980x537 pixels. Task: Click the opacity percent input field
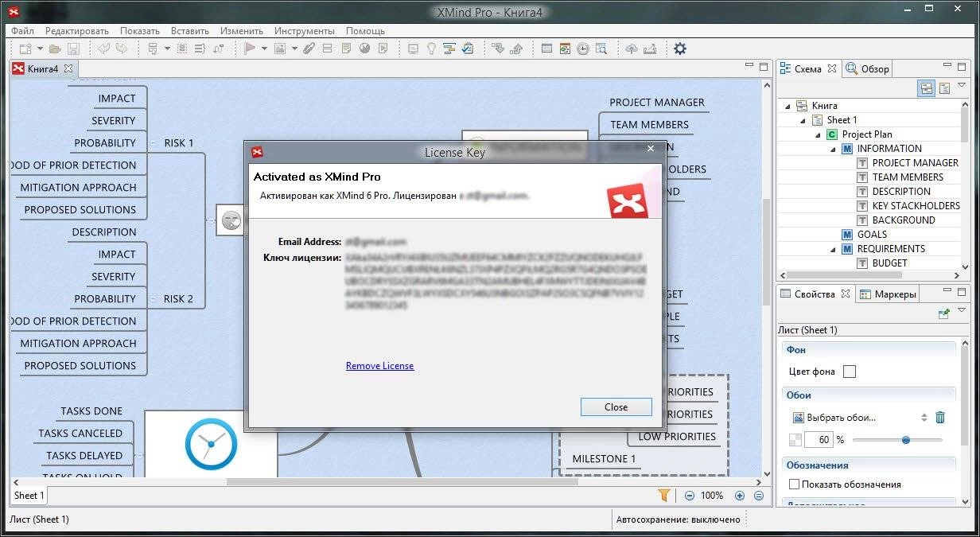pyautogui.click(x=819, y=439)
